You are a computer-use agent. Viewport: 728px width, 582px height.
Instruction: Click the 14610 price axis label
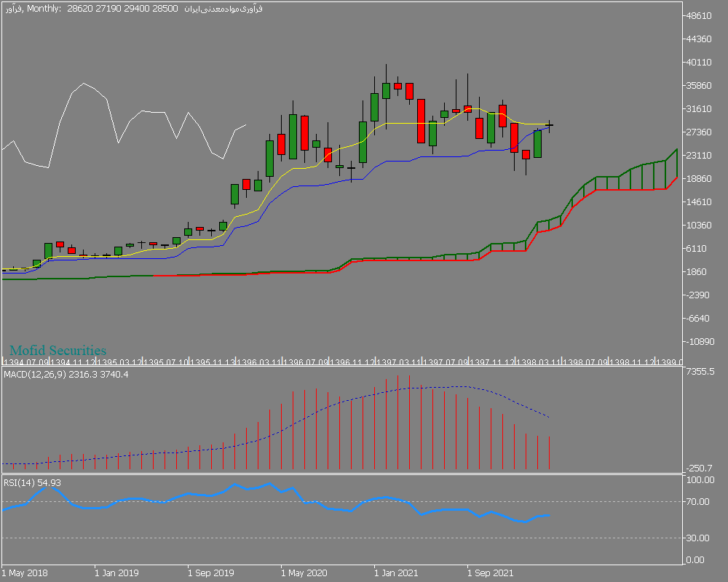(699, 202)
